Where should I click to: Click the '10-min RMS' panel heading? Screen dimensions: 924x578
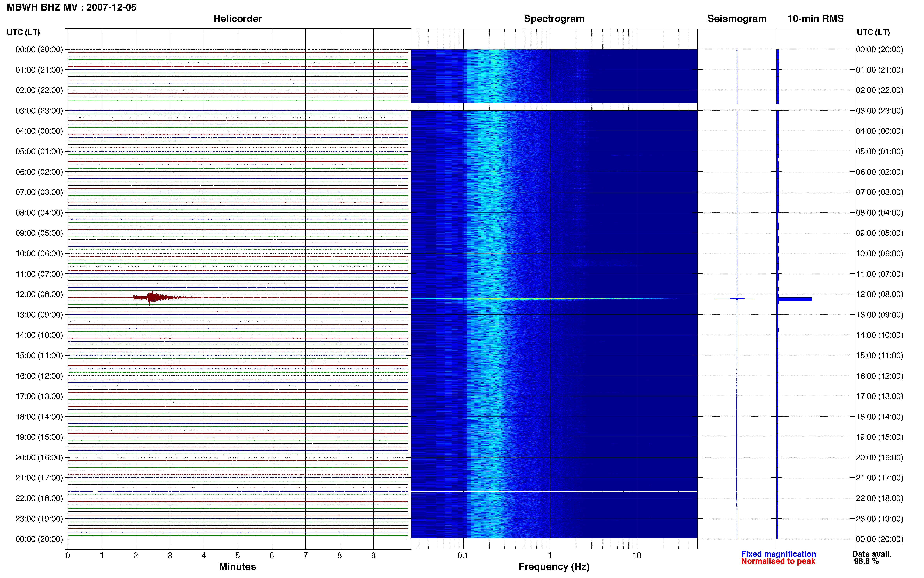coord(815,18)
